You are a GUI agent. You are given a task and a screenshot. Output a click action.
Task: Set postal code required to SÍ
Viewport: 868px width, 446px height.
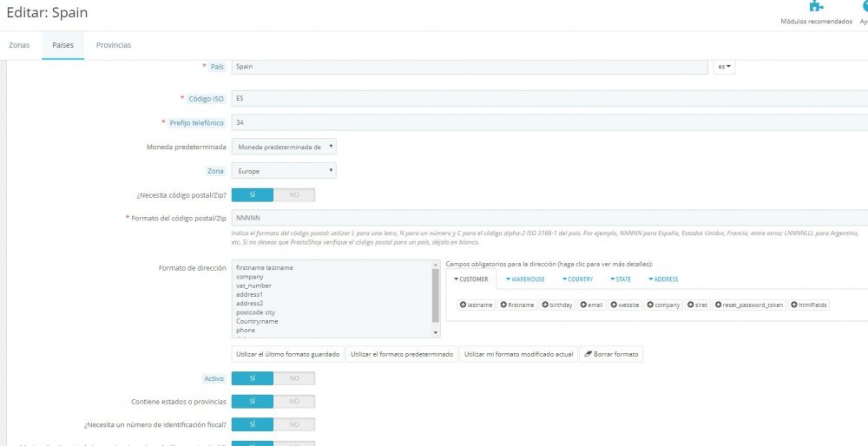pos(253,194)
